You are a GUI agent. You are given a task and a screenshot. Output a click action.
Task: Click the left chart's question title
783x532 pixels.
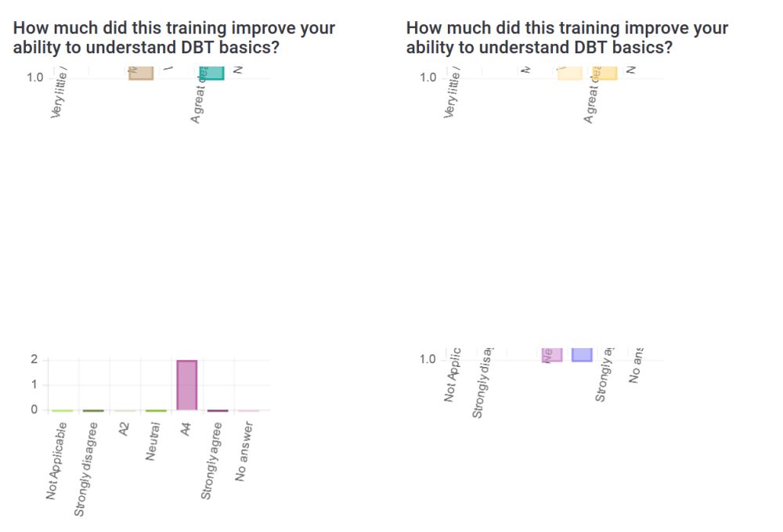(x=174, y=38)
